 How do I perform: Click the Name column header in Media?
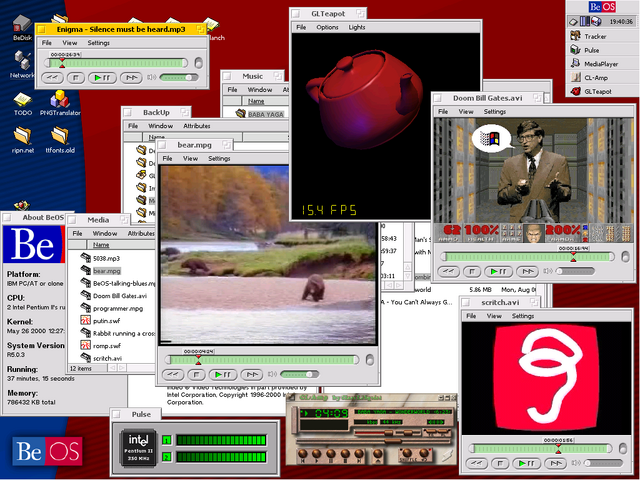pos(101,244)
